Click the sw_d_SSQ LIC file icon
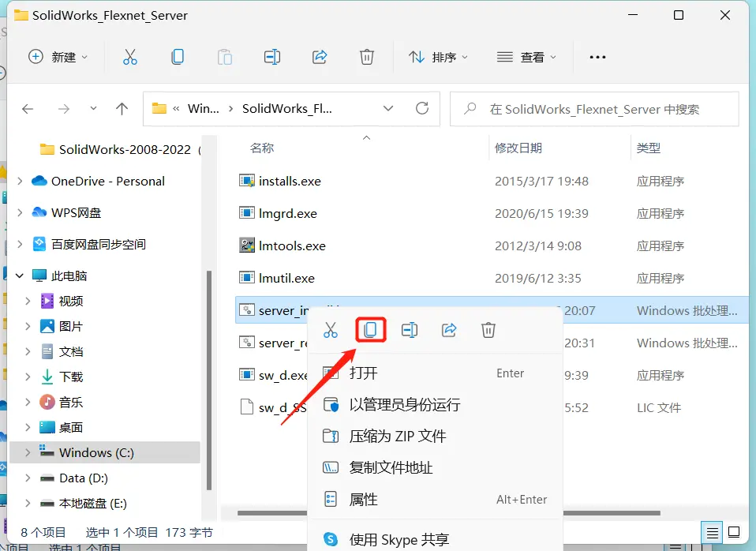This screenshot has width=756, height=551. pyautogui.click(x=247, y=407)
